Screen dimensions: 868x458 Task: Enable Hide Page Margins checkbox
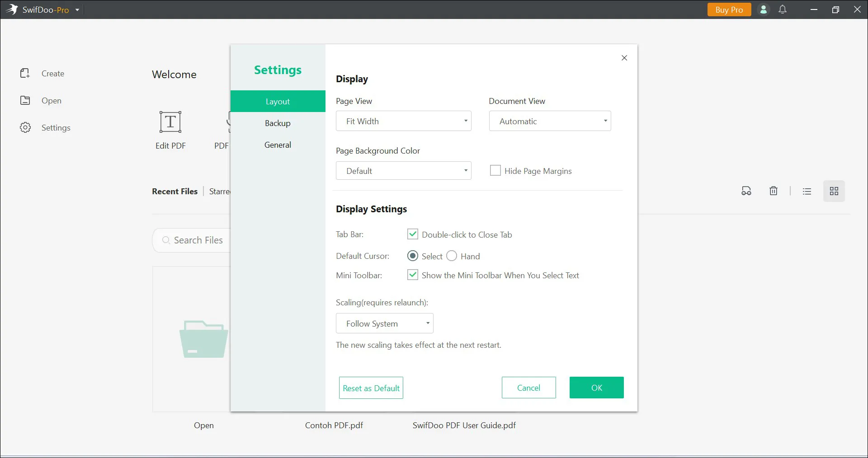[x=495, y=170]
